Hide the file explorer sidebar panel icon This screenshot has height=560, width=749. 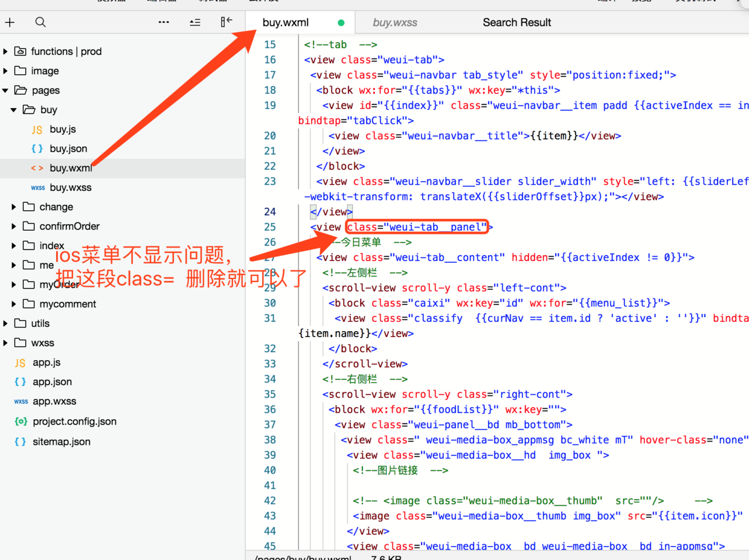(x=227, y=22)
